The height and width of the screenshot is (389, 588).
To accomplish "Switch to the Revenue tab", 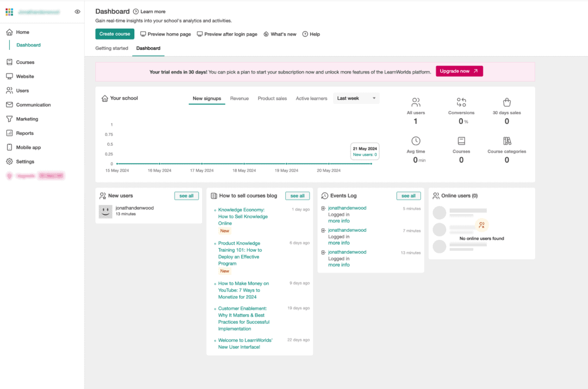I will click(239, 98).
